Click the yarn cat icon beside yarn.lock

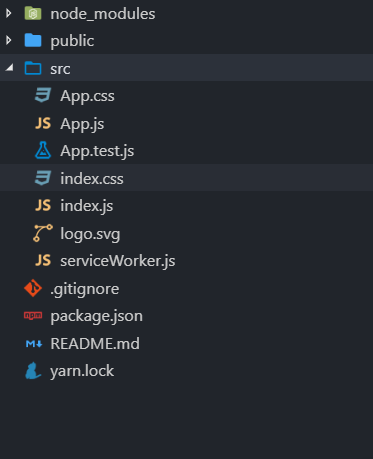33,371
